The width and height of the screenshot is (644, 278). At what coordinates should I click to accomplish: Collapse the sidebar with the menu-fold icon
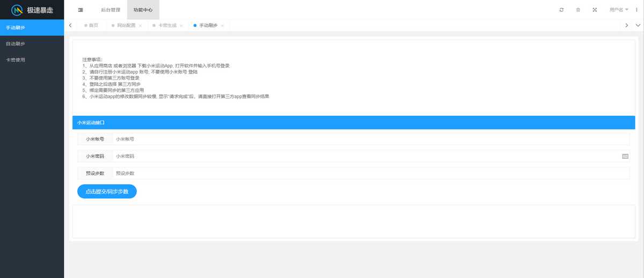click(x=80, y=10)
